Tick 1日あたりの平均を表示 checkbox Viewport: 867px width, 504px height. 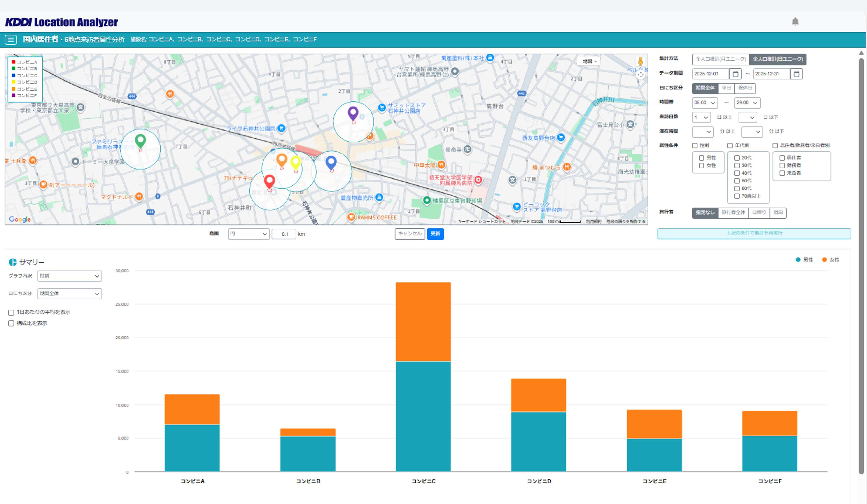[x=11, y=312]
